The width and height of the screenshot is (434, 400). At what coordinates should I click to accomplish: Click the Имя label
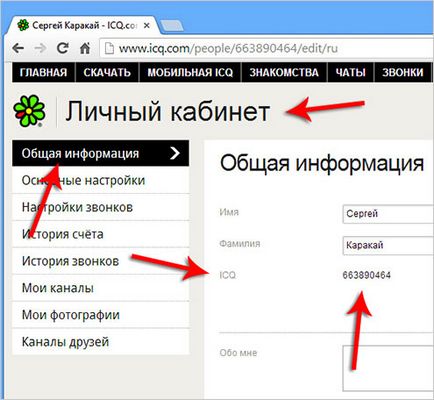pos(229,212)
